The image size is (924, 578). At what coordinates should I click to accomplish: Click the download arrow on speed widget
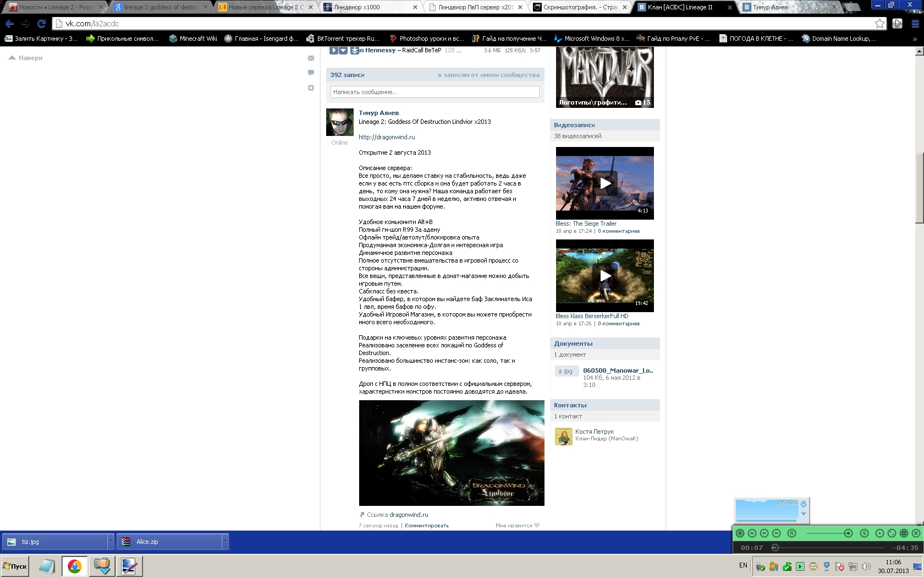coord(804,504)
